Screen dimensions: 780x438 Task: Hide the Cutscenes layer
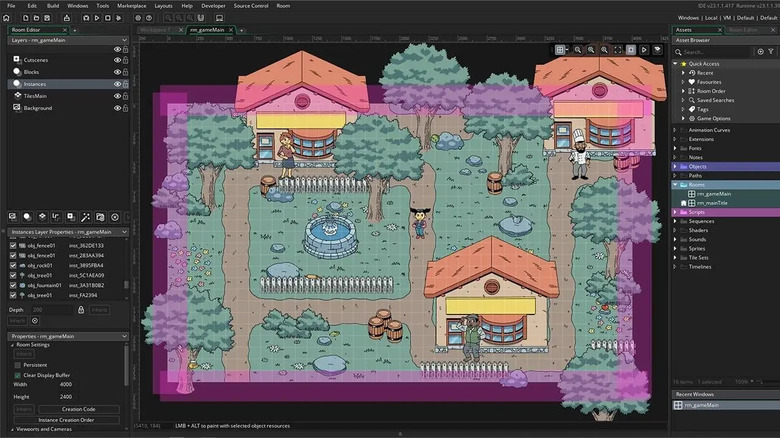[x=117, y=60]
